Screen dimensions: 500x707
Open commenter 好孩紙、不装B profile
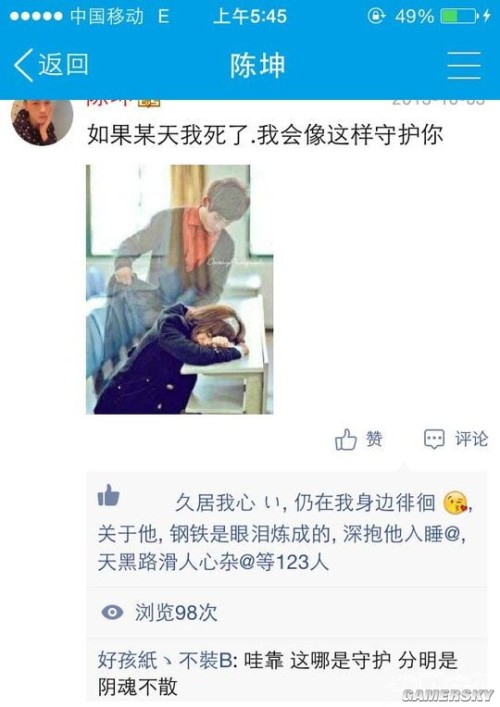coord(165,661)
